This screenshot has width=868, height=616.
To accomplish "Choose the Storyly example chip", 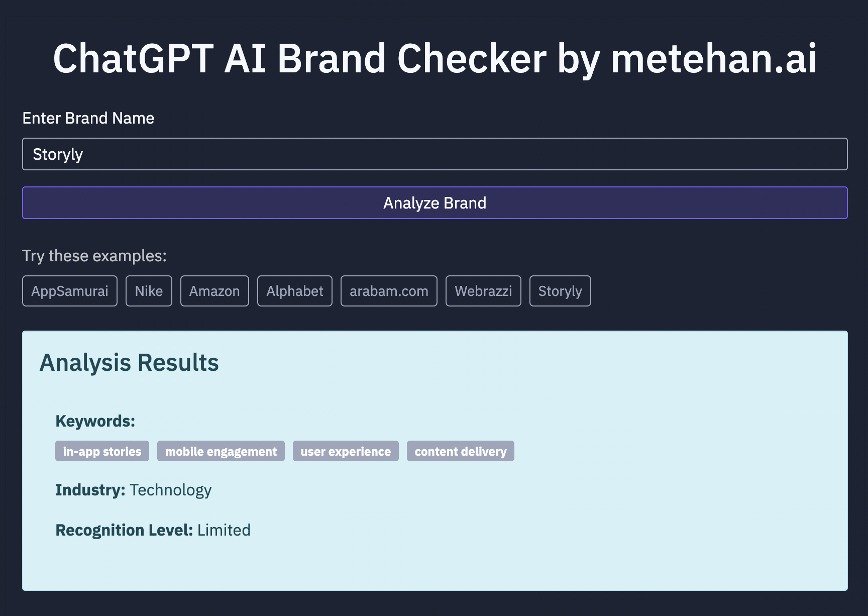I will click(x=560, y=291).
